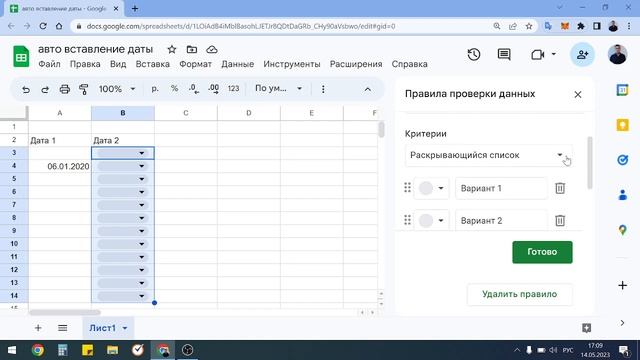Collapse the menus with the up chevron
This screenshot has width=640, height=360.
[x=368, y=89]
